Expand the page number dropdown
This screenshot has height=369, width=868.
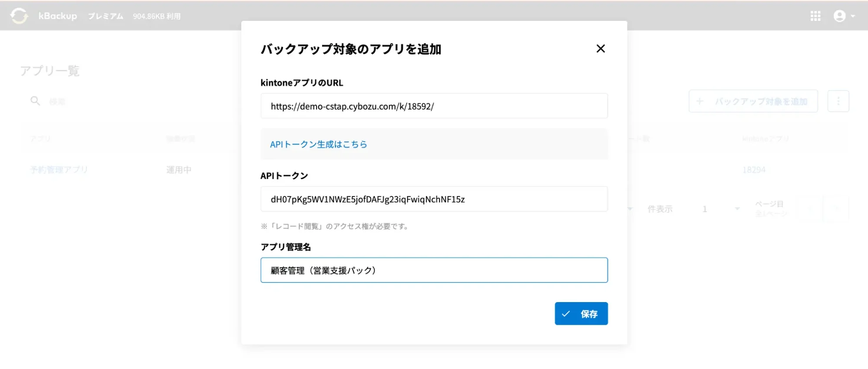coord(737,209)
